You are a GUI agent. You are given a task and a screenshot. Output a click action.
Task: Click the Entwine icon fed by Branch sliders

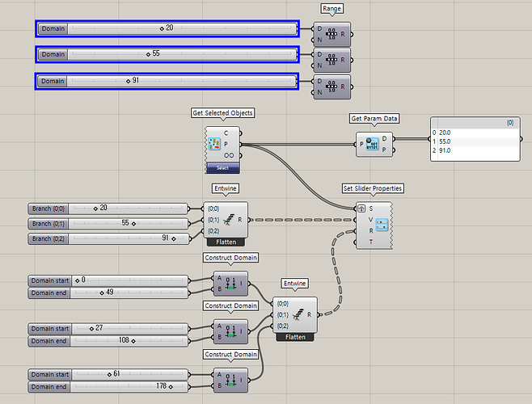(229, 220)
